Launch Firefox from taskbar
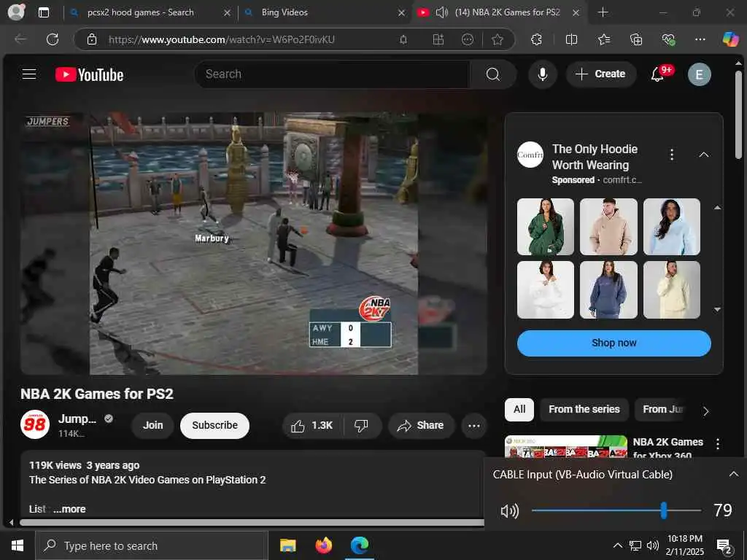 323,545
